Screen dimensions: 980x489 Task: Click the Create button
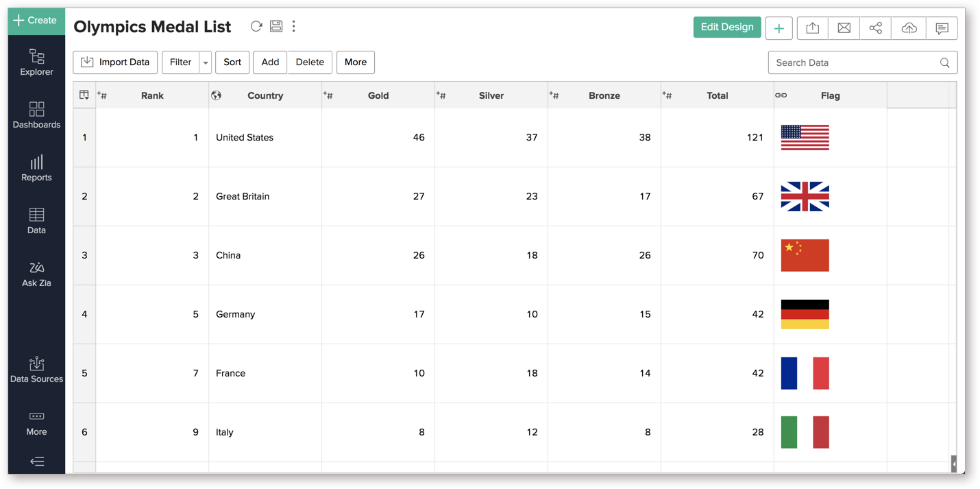pyautogui.click(x=36, y=21)
